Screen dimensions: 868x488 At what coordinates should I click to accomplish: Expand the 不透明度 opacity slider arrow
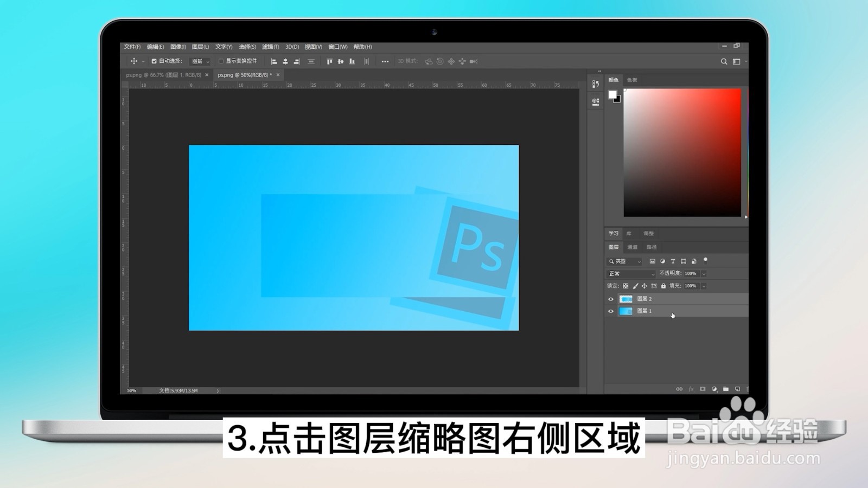point(704,274)
